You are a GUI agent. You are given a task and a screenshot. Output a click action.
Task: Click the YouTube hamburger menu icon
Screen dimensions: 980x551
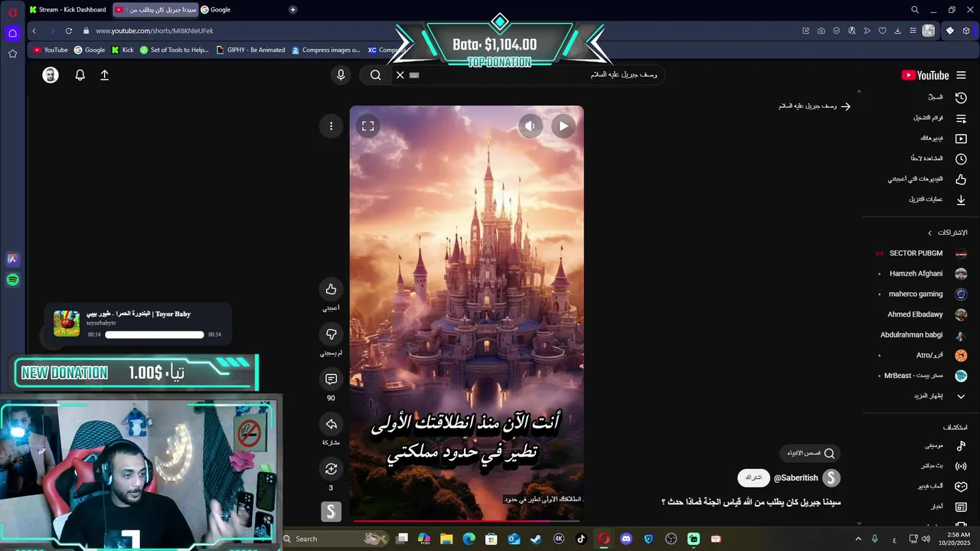[961, 75]
